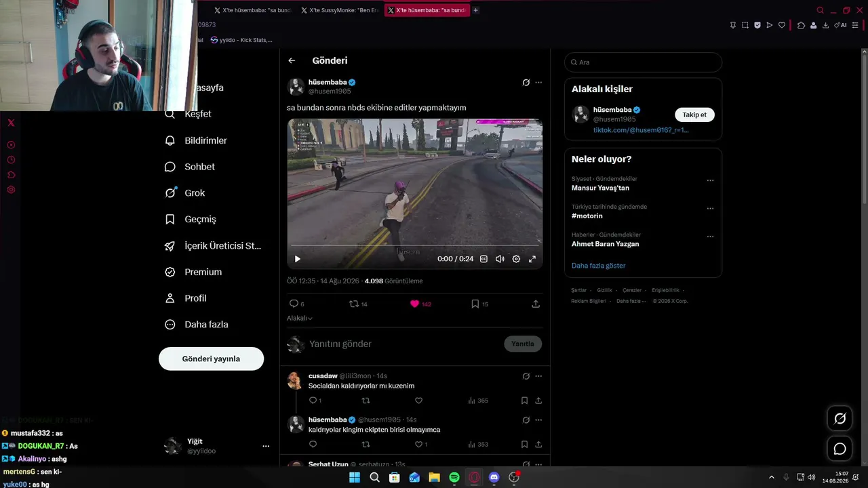Mute the video volume
This screenshot has width=868, height=488.
point(500,259)
